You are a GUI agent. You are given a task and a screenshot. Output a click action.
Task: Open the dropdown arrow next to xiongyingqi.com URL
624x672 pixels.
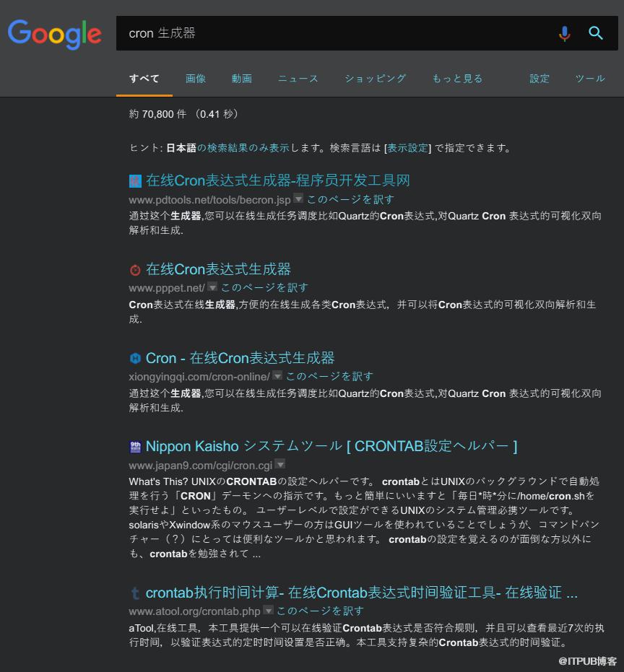277,375
